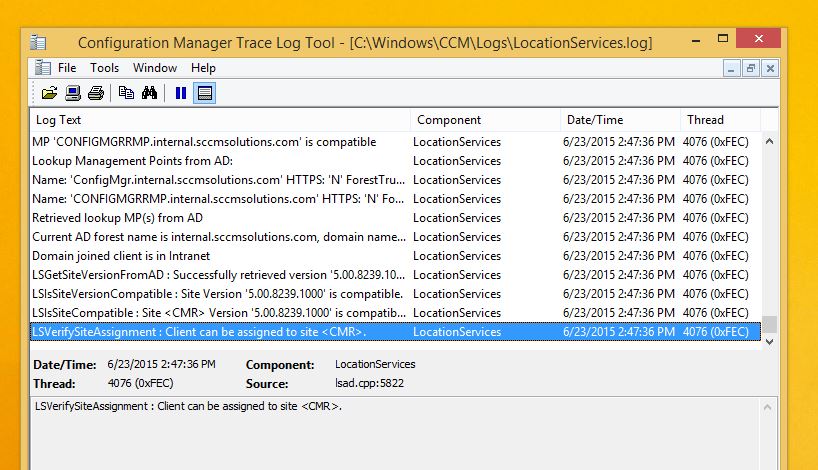
Task: Click the document icon left of File menu
Action: [42, 68]
